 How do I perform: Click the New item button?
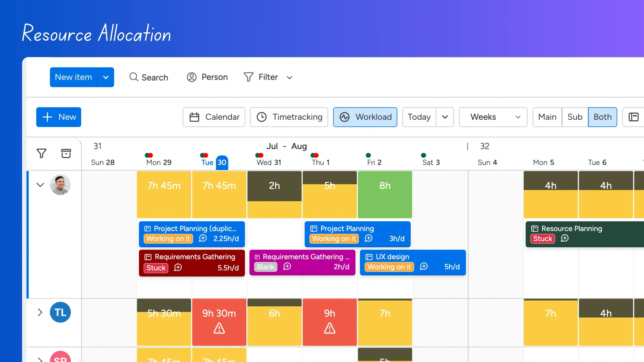[x=73, y=77]
